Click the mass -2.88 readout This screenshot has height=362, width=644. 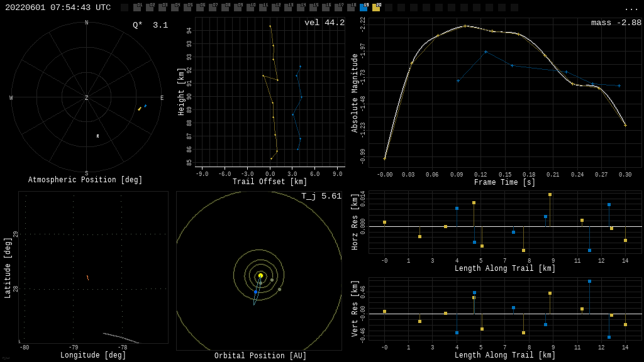pos(616,23)
